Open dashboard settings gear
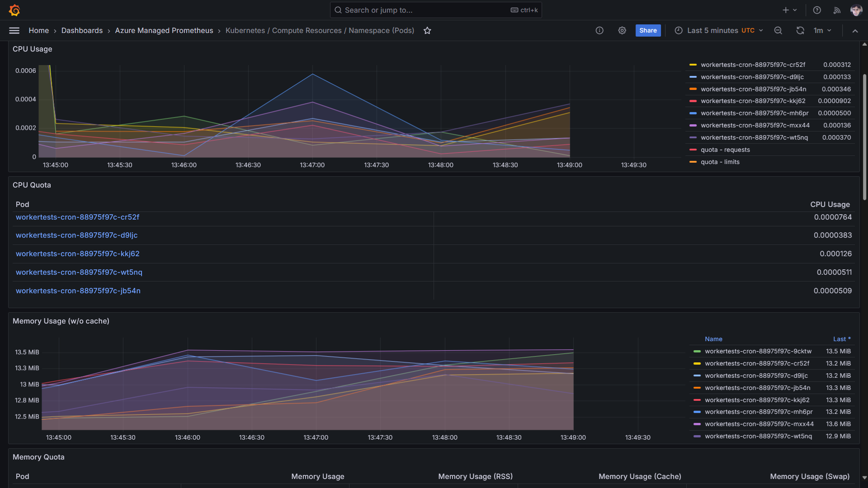The height and width of the screenshot is (488, 868). [622, 31]
